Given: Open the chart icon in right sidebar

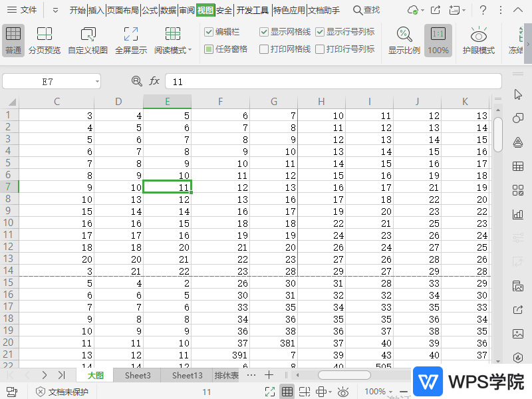Looking at the screenshot, I should (518, 214).
